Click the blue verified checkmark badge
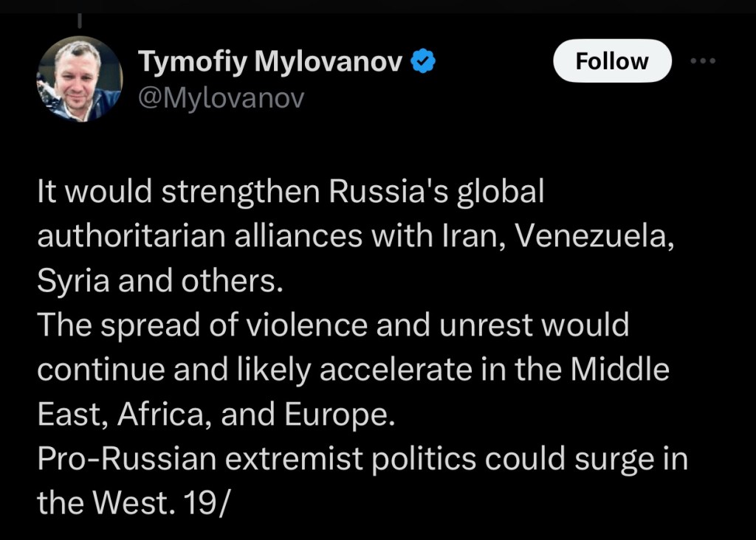The width and height of the screenshot is (756, 540). [x=422, y=63]
